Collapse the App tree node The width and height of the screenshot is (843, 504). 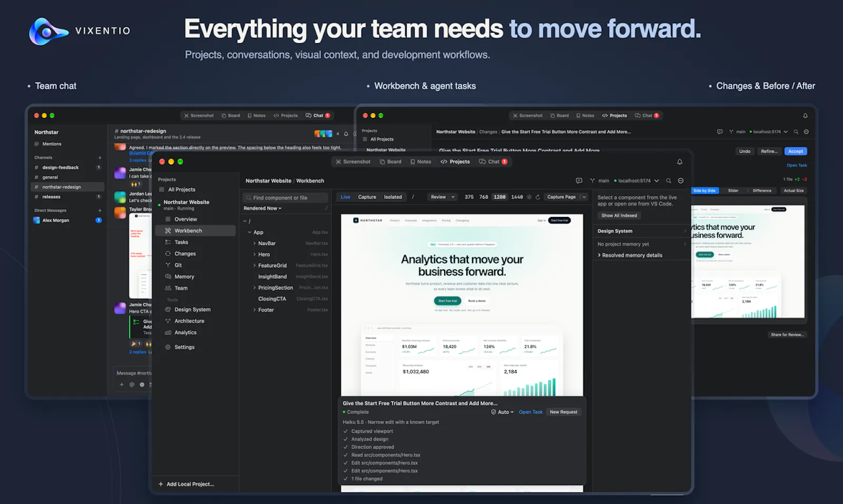tap(250, 232)
